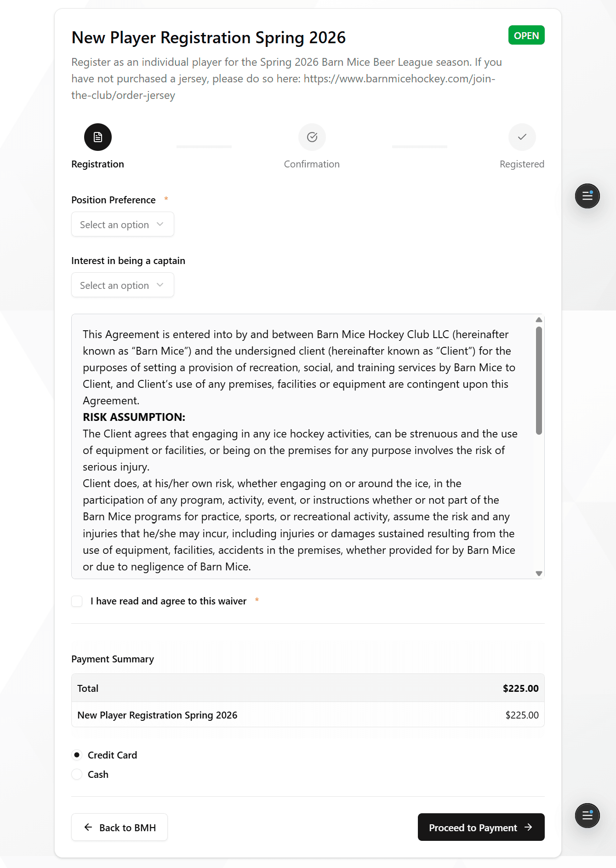Screen dimensions: 616x868
Task: Click the green OPEN status badge
Action: coord(526,35)
